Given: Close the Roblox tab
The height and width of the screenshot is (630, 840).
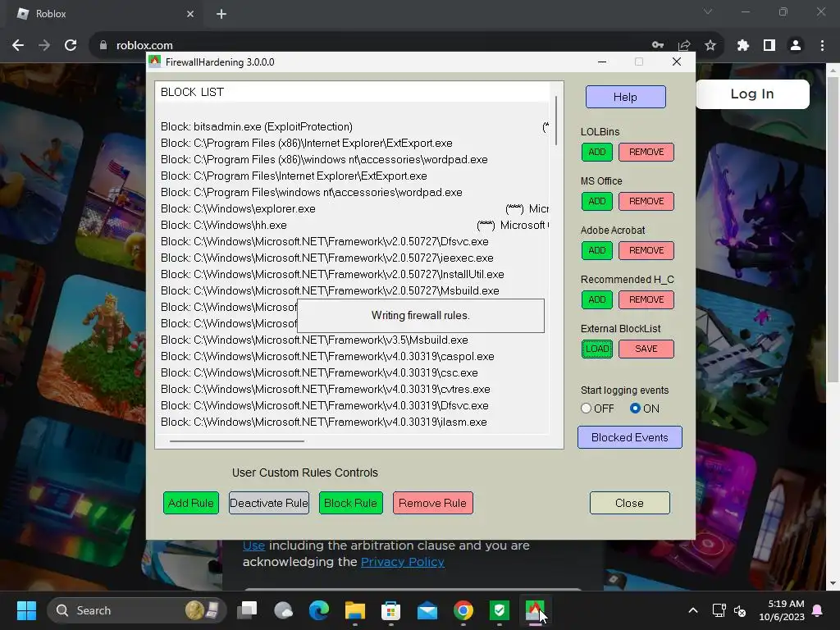Looking at the screenshot, I should pos(190,14).
